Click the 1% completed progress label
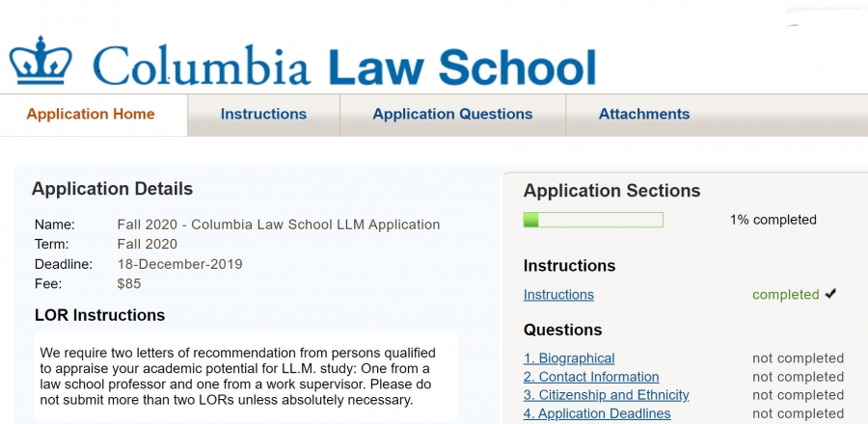868x424 pixels. (x=773, y=220)
